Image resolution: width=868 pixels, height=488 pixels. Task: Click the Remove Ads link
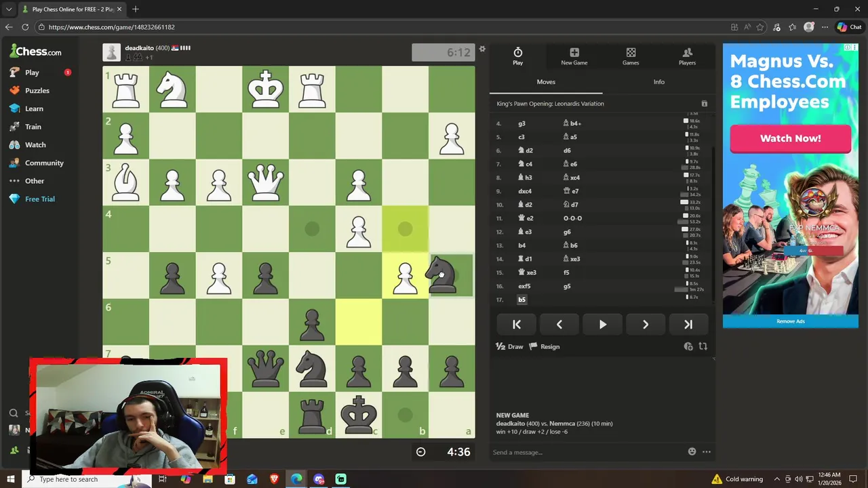790,321
